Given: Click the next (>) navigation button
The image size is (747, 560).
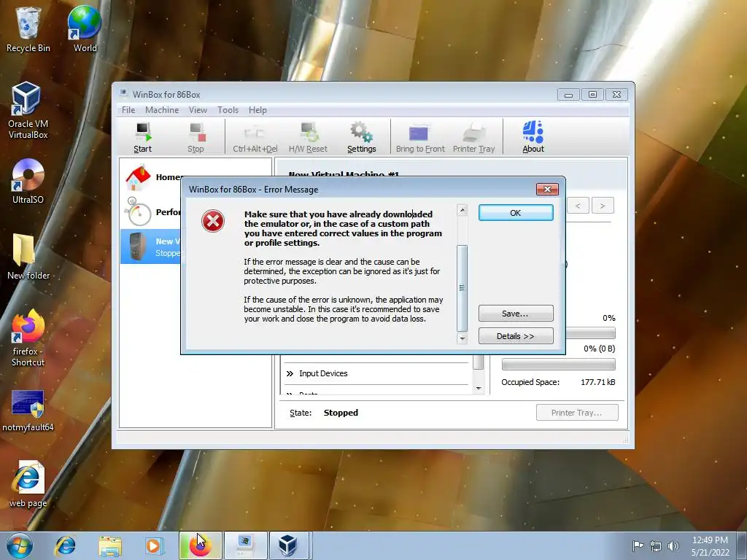Looking at the screenshot, I should click(603, 206).
